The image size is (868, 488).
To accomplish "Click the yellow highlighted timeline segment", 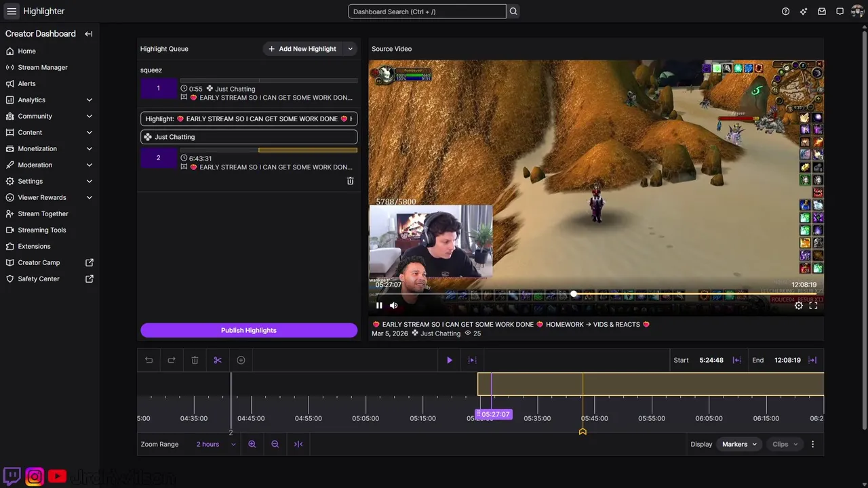I will 651,384.
